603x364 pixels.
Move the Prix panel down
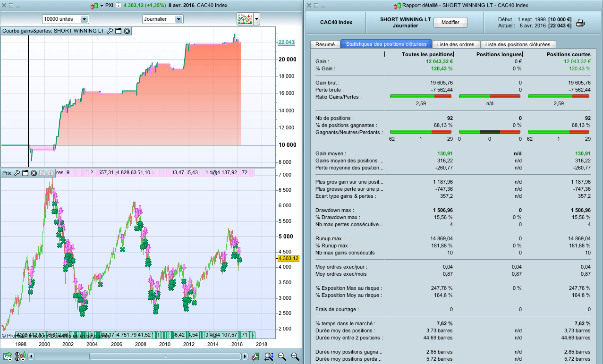click(42, 173)
